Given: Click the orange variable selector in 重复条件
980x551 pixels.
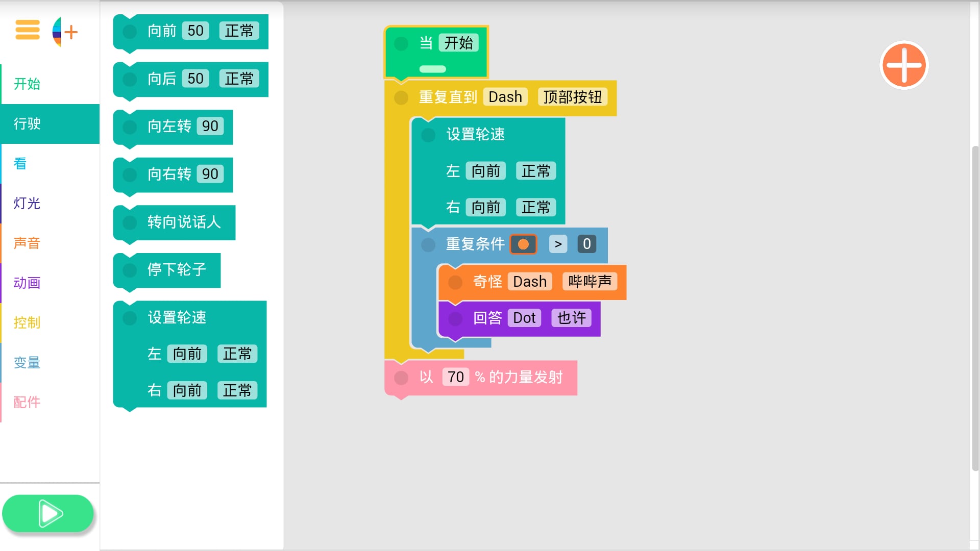Looking at the screenshot, I should click(523, 244).
